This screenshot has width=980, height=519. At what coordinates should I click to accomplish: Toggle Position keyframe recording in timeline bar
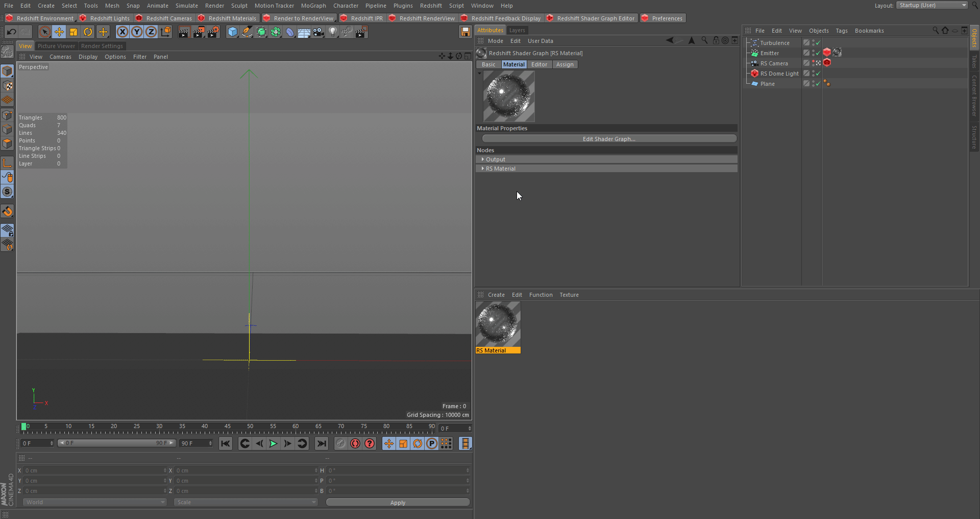(x=389, y=443)
